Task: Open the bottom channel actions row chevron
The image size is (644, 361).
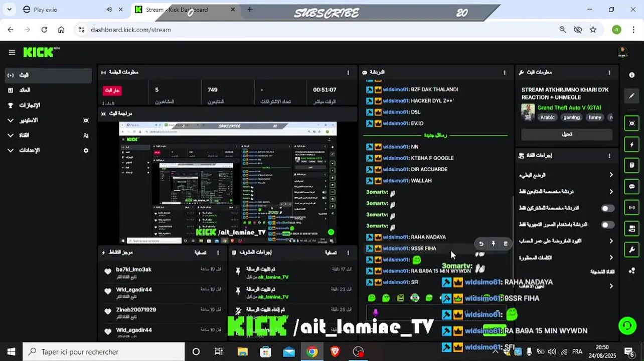Action: [611, 286]
